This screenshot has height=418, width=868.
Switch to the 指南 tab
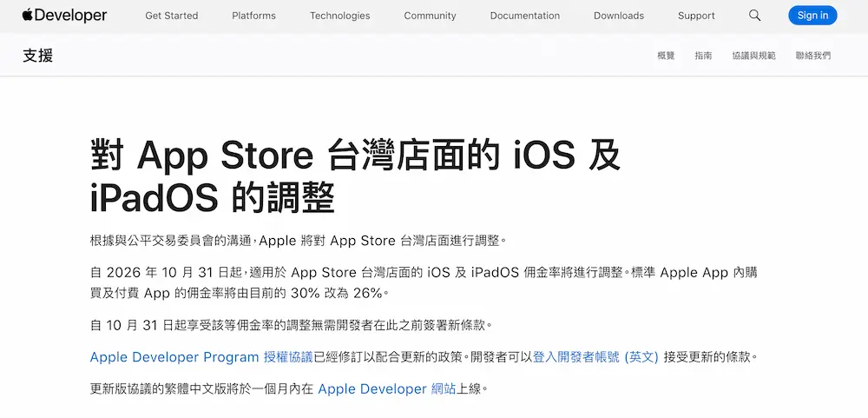(x=704, y=56)
